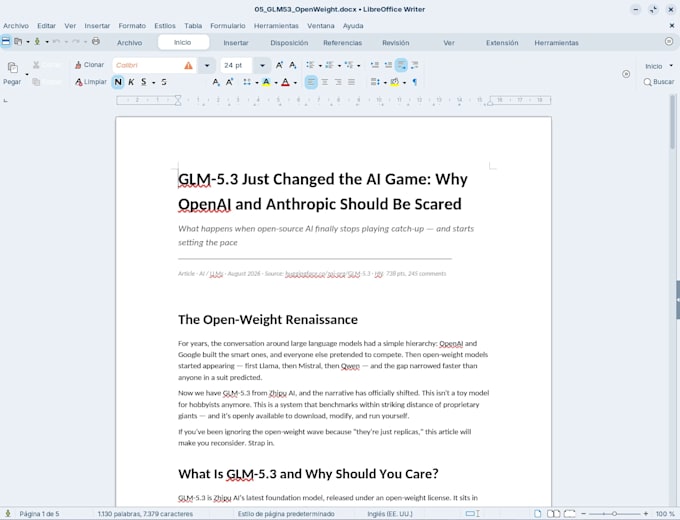Open the font size dropdown
This screenshot has height=520, width=680.
pyautogui.click(x=262, y=65)
